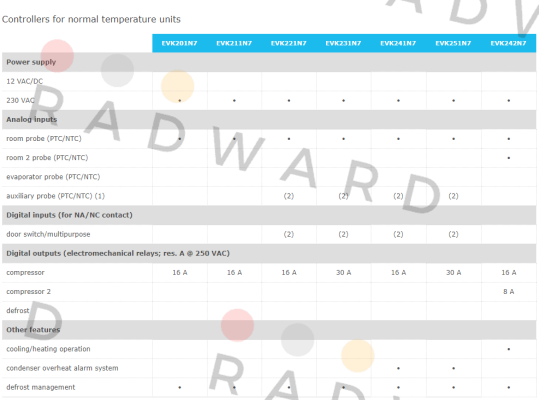Click the EVK221N7 model header
539x400 pixels.
(289, 43)
